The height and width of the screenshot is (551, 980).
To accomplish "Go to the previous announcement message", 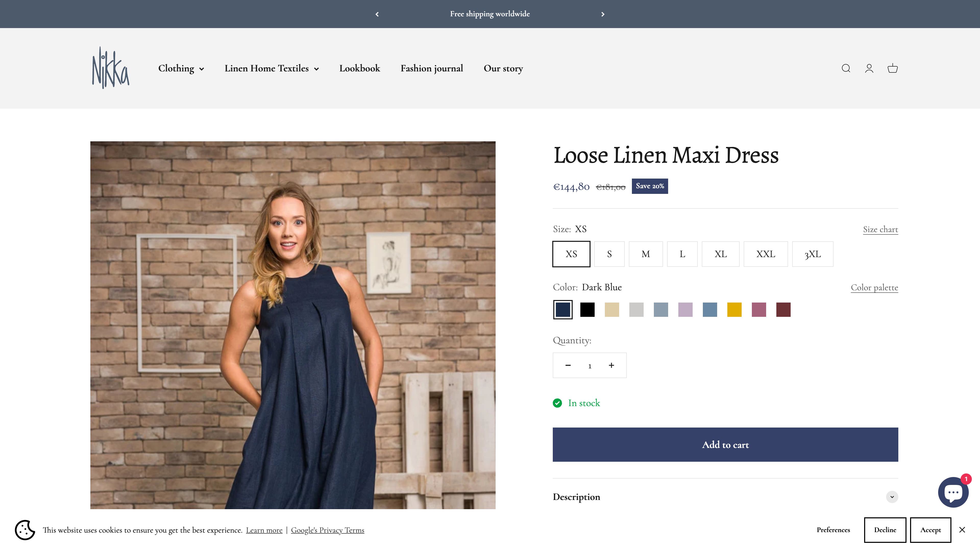I will pyautogui.click(x=377, y=14).
